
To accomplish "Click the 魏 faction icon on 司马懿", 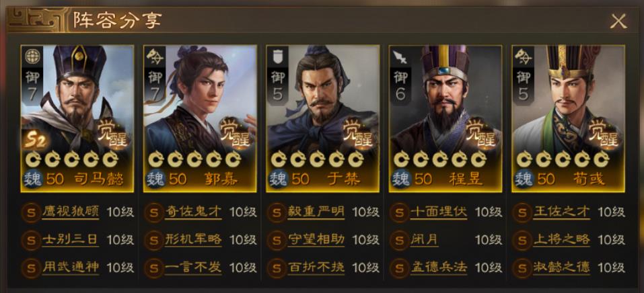I will click(x=32, y=179).
